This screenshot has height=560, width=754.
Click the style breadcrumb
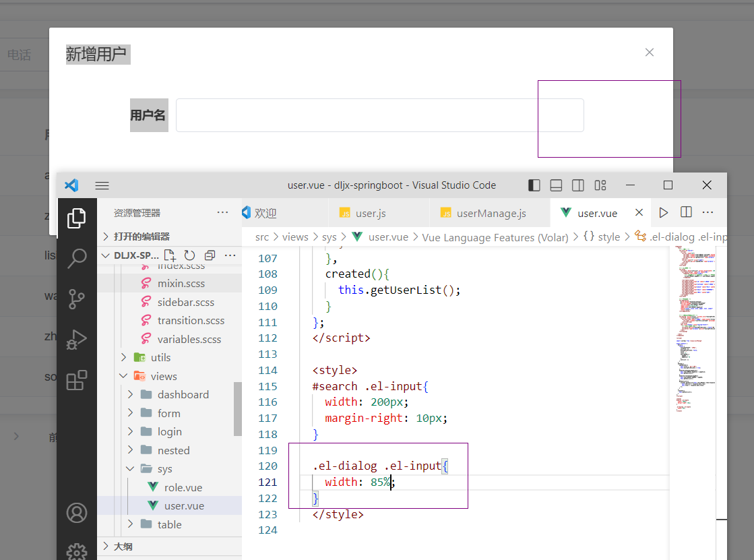(608, 237)
